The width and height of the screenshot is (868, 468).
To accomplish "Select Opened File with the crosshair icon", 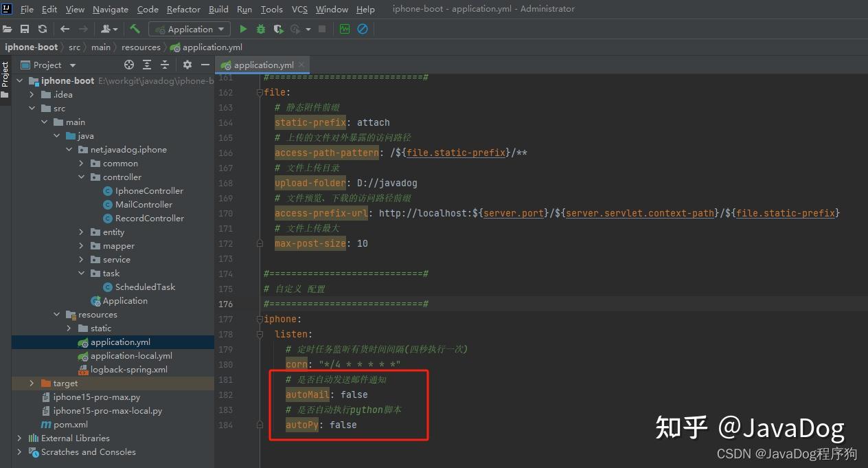I will (x=128, y=65).
